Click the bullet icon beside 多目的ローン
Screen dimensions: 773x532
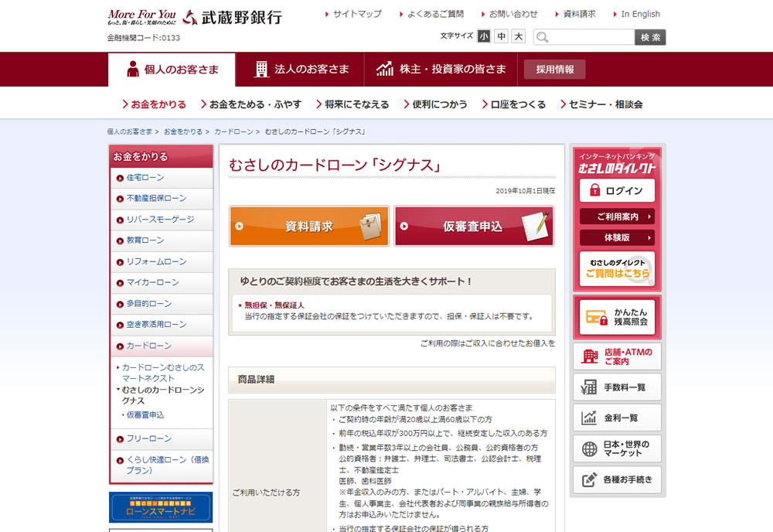pos(120,304)
